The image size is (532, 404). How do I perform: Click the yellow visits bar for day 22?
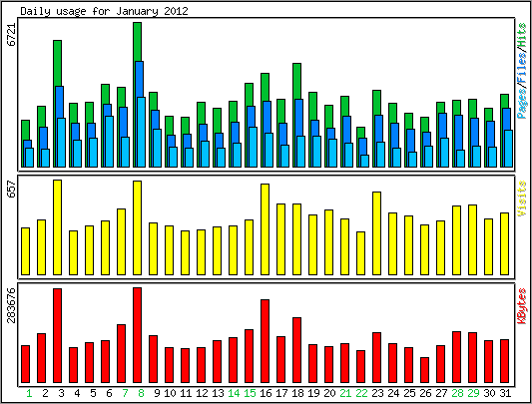point(360,253)
